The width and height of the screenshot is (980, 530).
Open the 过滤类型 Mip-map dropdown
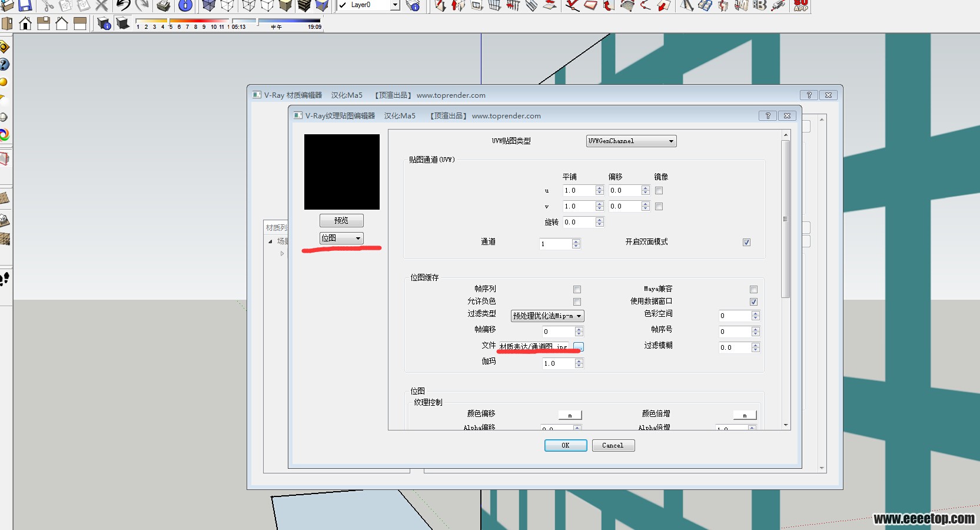(x=547, y=316)
